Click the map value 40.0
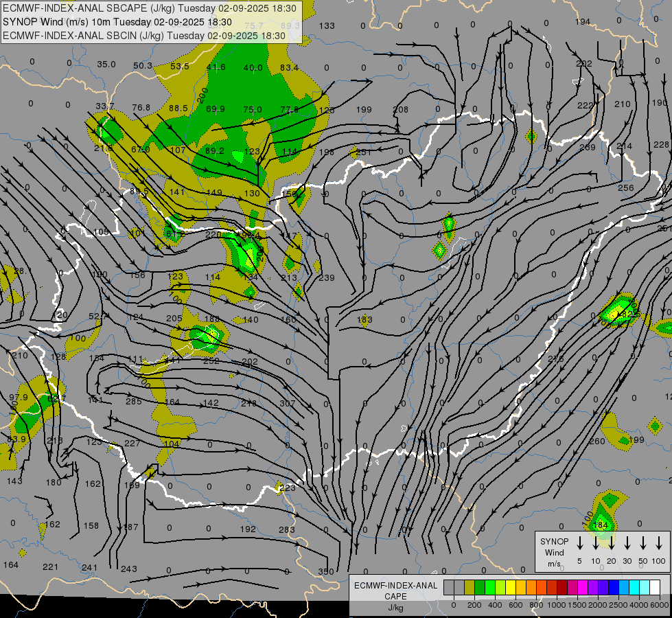This screenshot has width=672, height=618. click(x=253, y=68)
